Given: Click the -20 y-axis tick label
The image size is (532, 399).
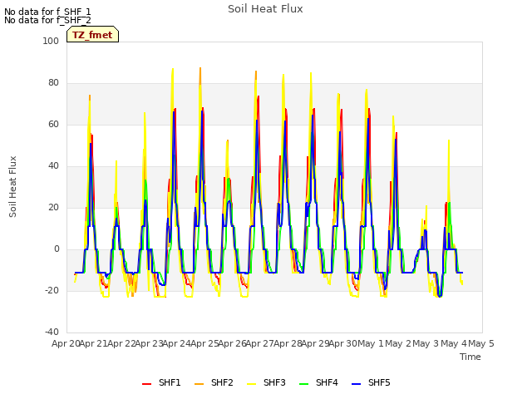Looking at the screenshot, I should pos(52,290).
